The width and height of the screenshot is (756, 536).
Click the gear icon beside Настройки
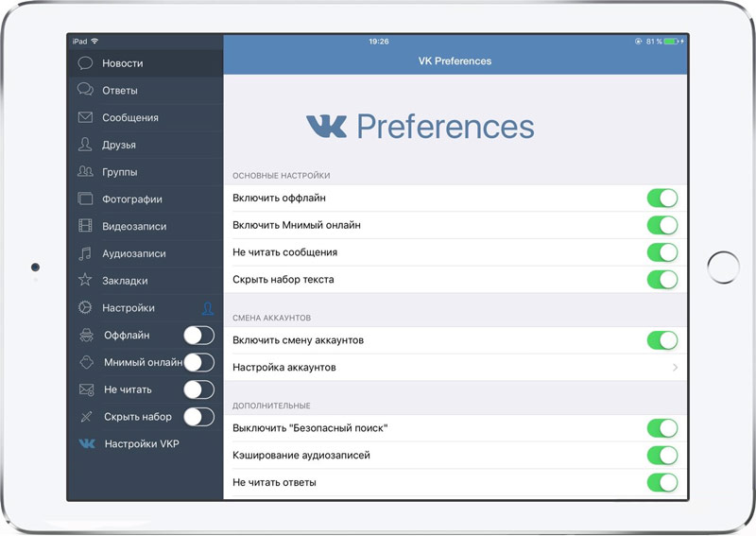[85, 307]
